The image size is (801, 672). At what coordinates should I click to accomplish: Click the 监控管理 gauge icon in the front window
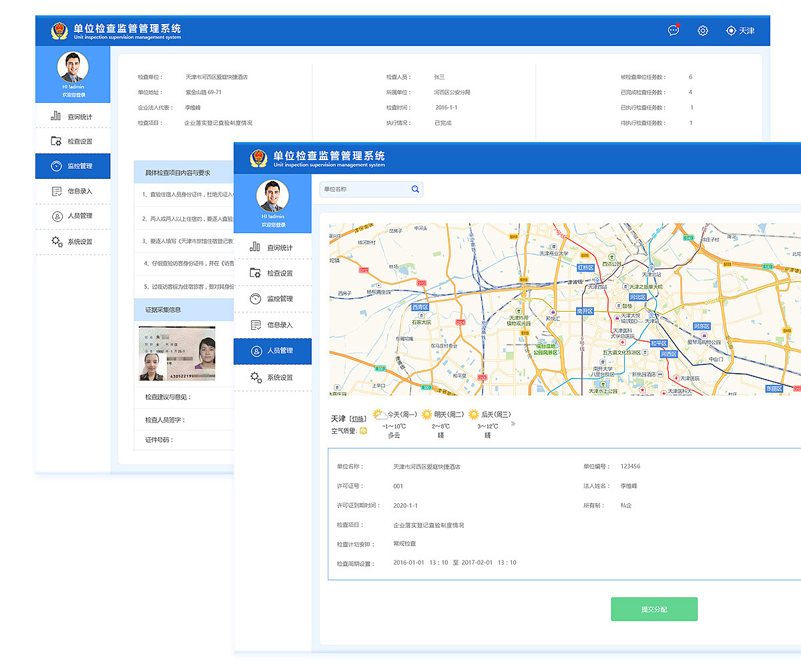pos(255,298)
